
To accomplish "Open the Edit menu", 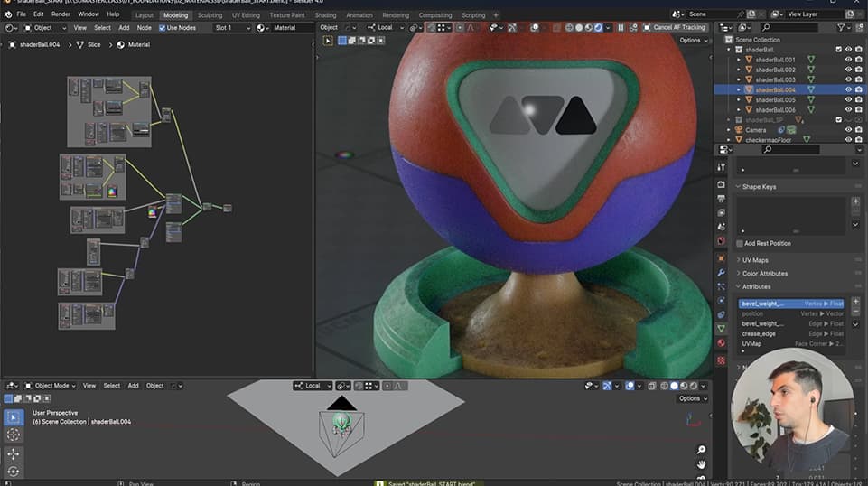I will point(38,14).
